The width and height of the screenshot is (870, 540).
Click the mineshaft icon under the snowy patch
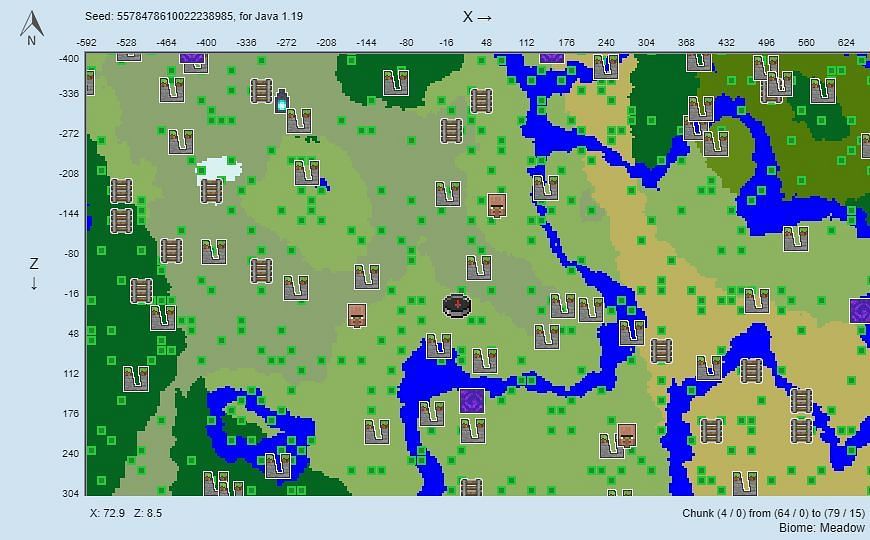(x=211, y=191)
